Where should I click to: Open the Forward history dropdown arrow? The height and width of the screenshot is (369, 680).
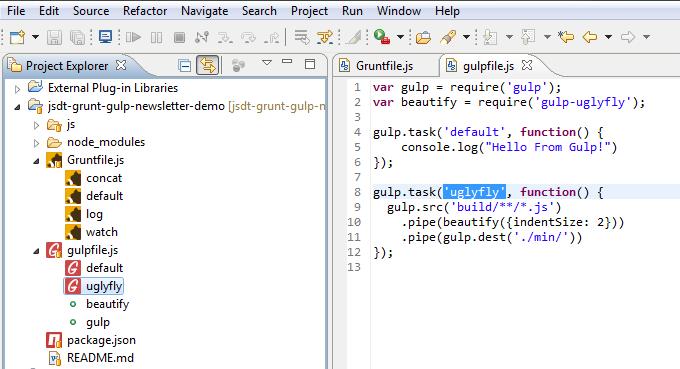click(646, 37)
